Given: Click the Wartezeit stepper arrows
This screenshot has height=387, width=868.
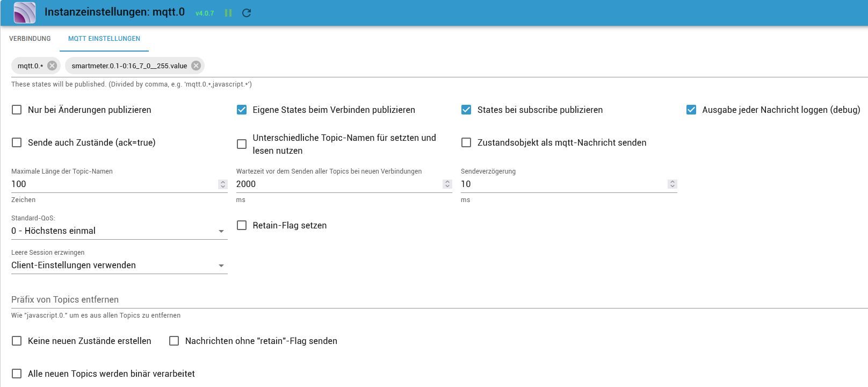Looking at the screenshot, I should point(447,184).
